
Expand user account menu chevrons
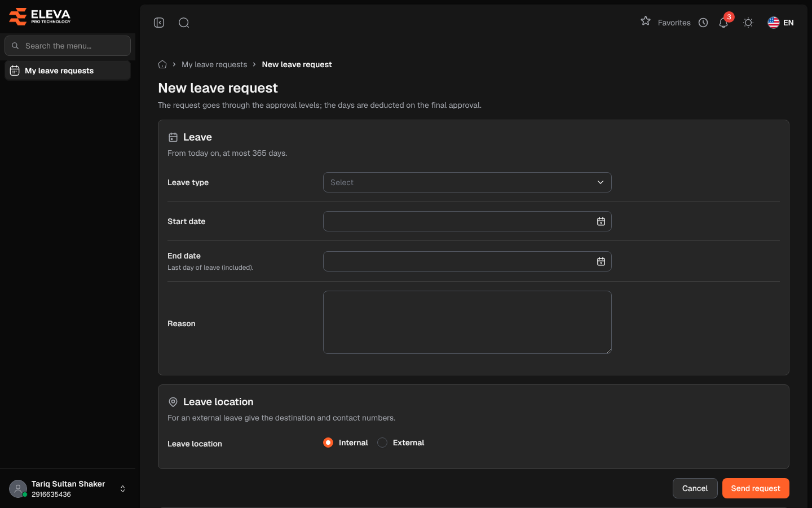tap(123, 489)
